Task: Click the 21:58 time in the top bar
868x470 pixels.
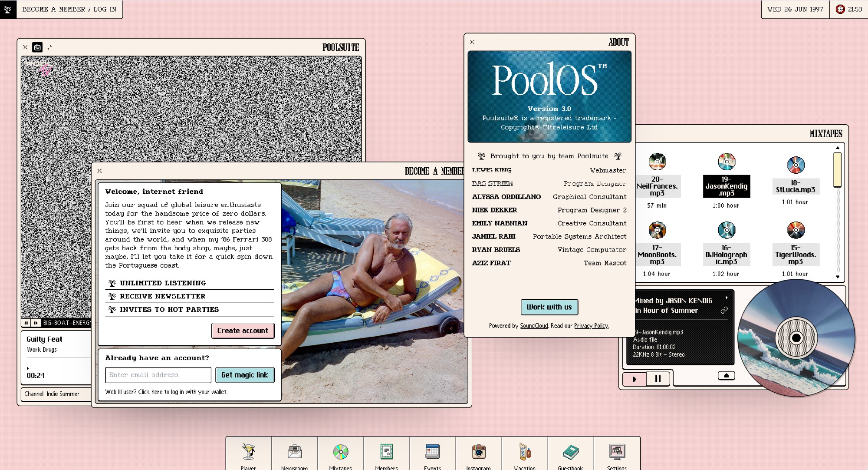Action: coord(855,9)
